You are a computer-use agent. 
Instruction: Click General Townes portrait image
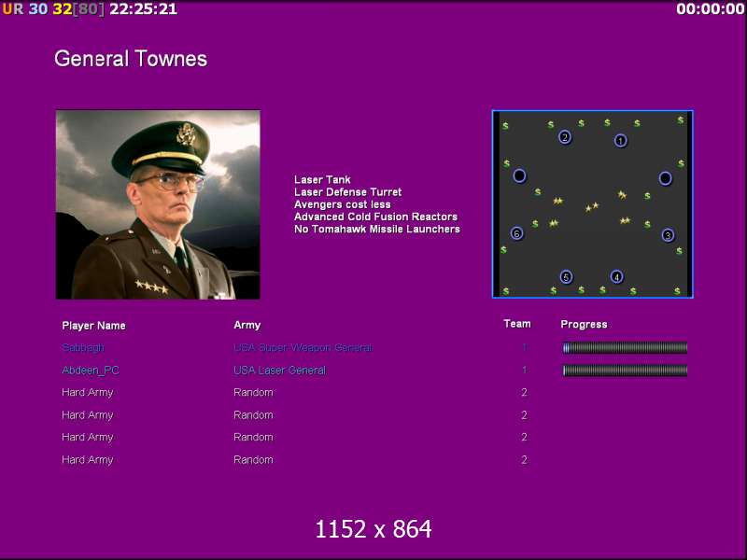(158, 204)
